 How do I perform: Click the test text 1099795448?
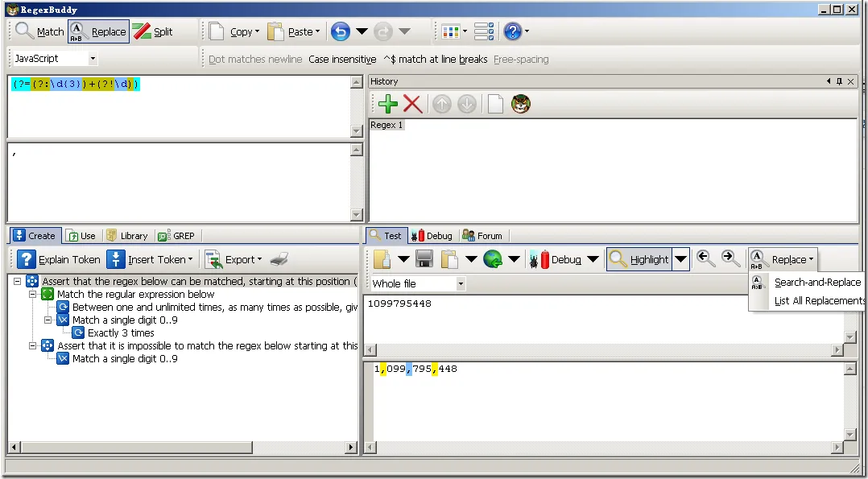[399, 304]
